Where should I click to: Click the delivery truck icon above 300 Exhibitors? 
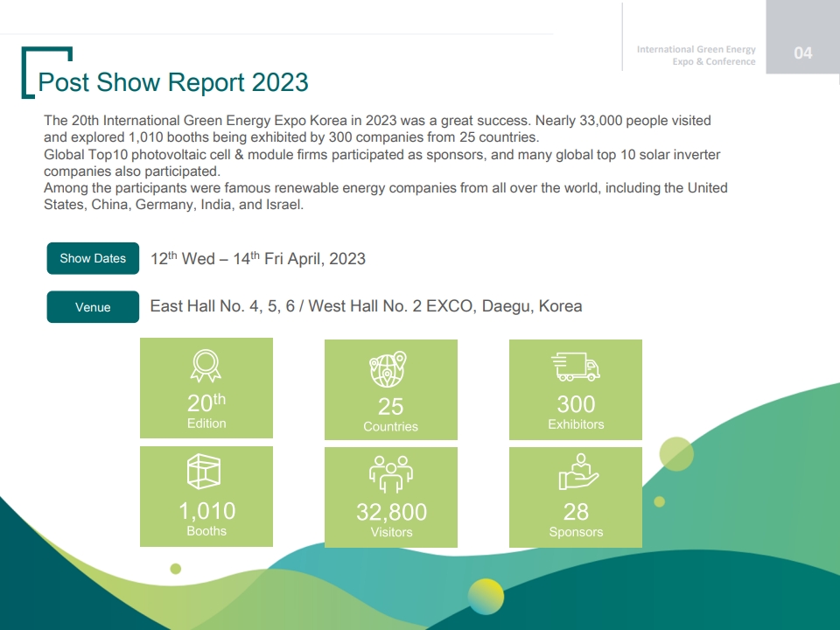[575, 367]
